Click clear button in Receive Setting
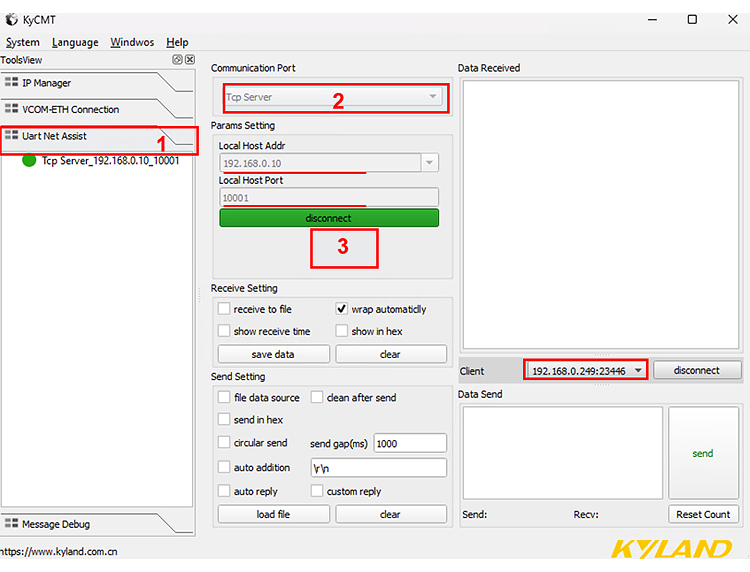 tap(391, 354)
